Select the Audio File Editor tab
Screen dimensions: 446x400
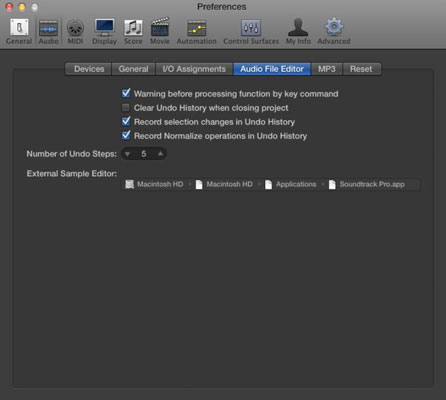click(272, 69)
